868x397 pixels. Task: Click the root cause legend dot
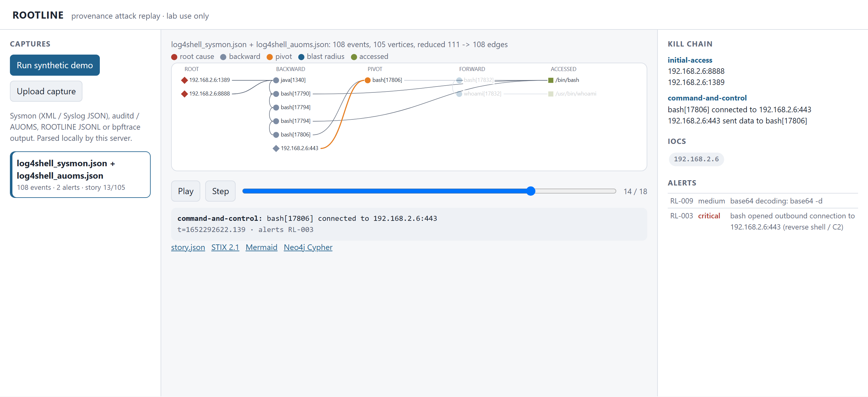pyautogui.click(x=174, y=57)
